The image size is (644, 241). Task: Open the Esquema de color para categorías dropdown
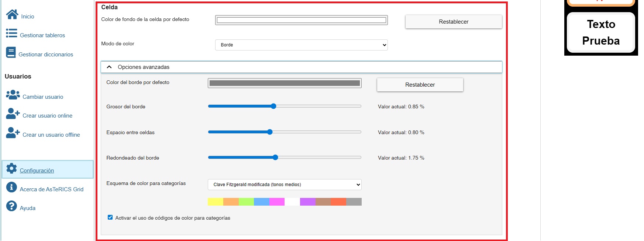pyautogui.click(x=284, y=185)
